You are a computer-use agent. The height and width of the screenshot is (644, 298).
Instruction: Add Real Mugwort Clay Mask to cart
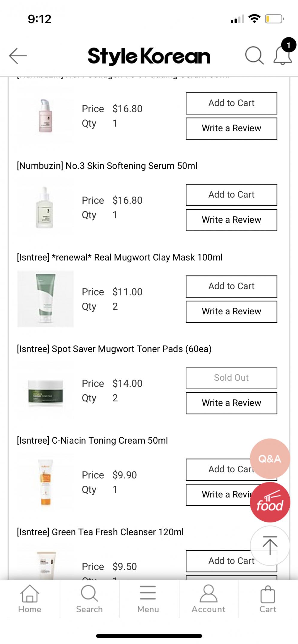[231, 286]
